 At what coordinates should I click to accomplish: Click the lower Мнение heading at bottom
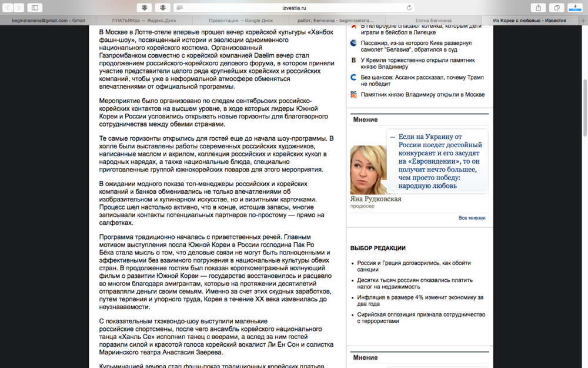[365, 358]
